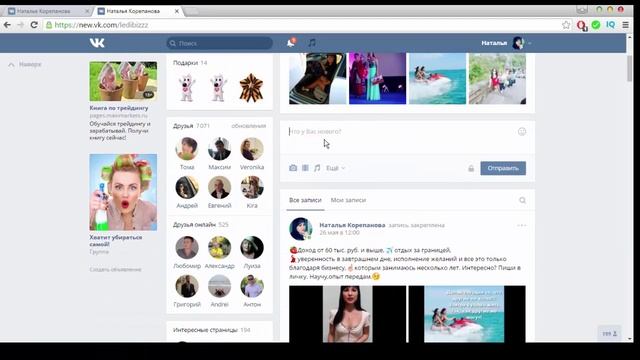Open friend Тома's avatar
Screen dimensions: 640x360
(187, 149)
